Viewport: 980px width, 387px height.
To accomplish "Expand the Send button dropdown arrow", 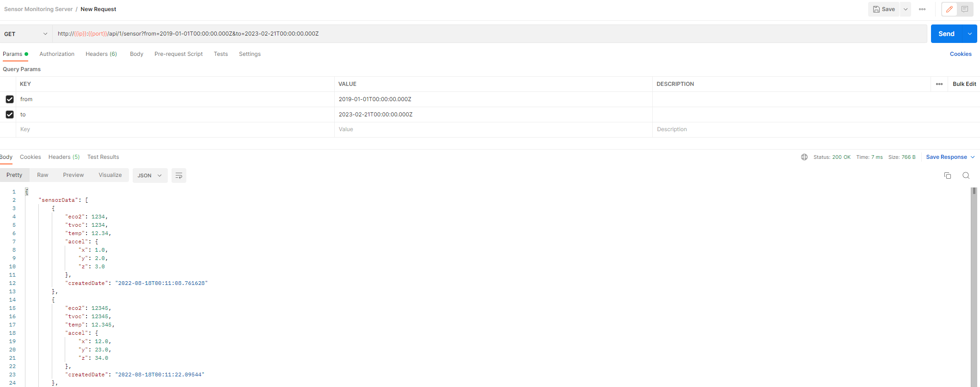I will 970,34.
